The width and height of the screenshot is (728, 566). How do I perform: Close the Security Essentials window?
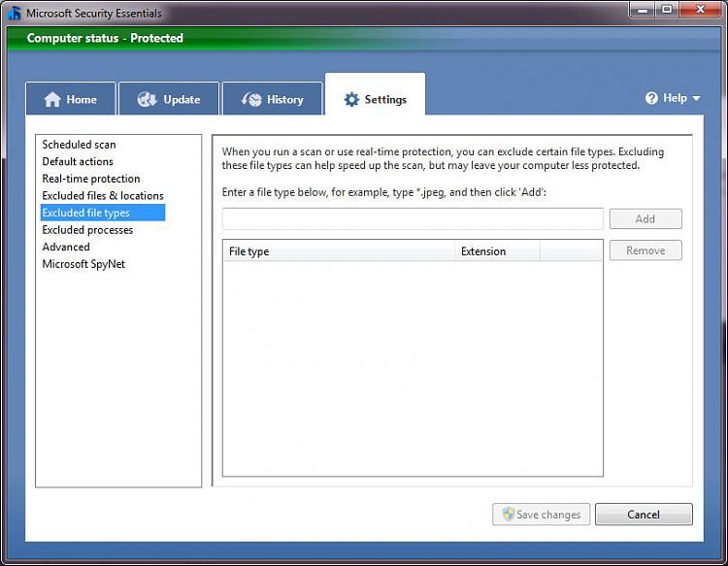coord(700,10)
